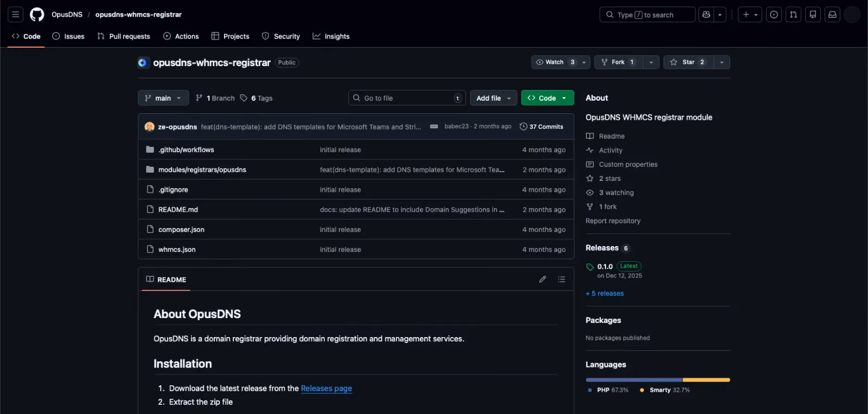Image resolution: width=868 pixels, height=414 pixels.
Task: Go to the OpusDNS organization breadcrumb
Action: [67, 15]
